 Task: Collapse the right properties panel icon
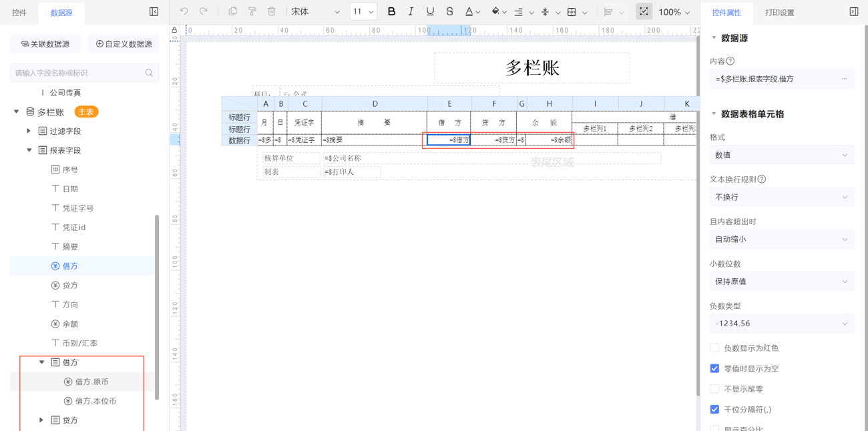tap(853, 11)
